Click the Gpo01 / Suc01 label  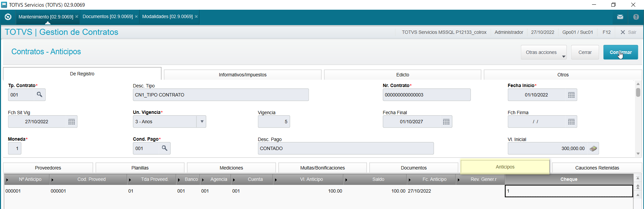[x=578, y=32]
